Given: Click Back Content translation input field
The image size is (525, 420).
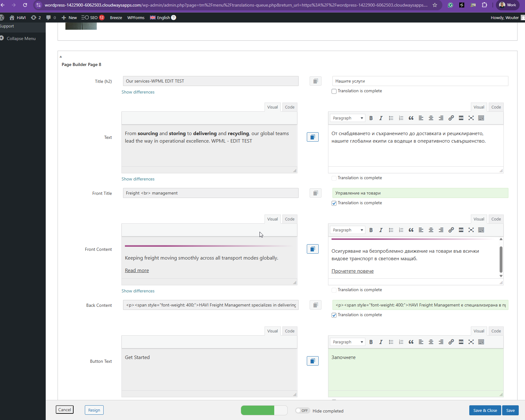Looking at the screenshot, I should 420,305.
